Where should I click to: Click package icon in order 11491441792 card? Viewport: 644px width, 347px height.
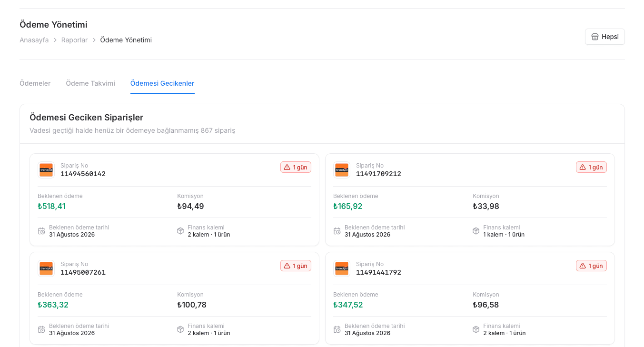pyautogui.click(x=476, y=329)
